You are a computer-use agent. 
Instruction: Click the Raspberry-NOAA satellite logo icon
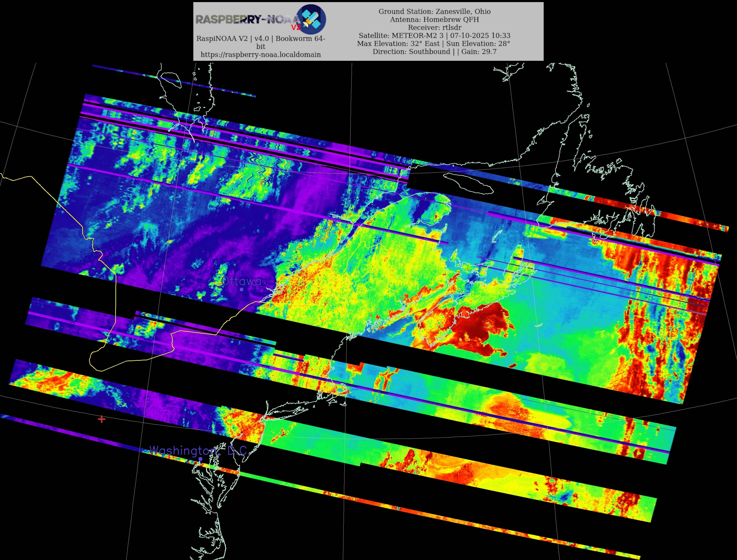pos(311,19)
